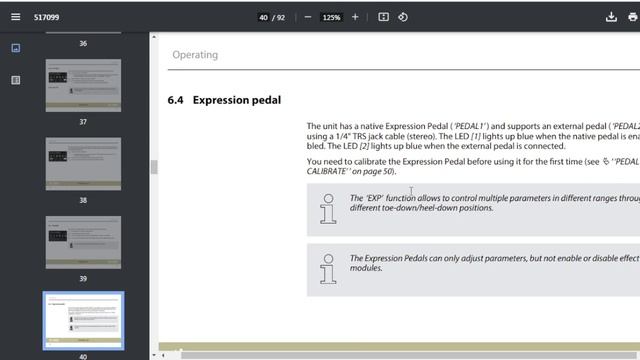640x360 pixels.
Task: Click the thumbnail label '36'
Action: point(83,43)
